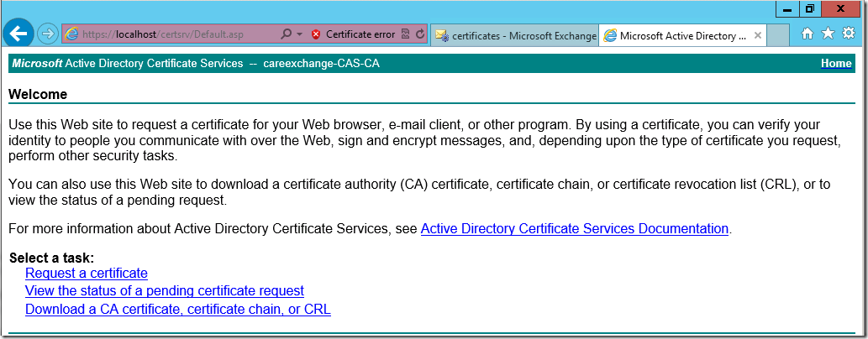Click Request a certificate link
Viewport: 868px width, 339px height.
point(87,273)
